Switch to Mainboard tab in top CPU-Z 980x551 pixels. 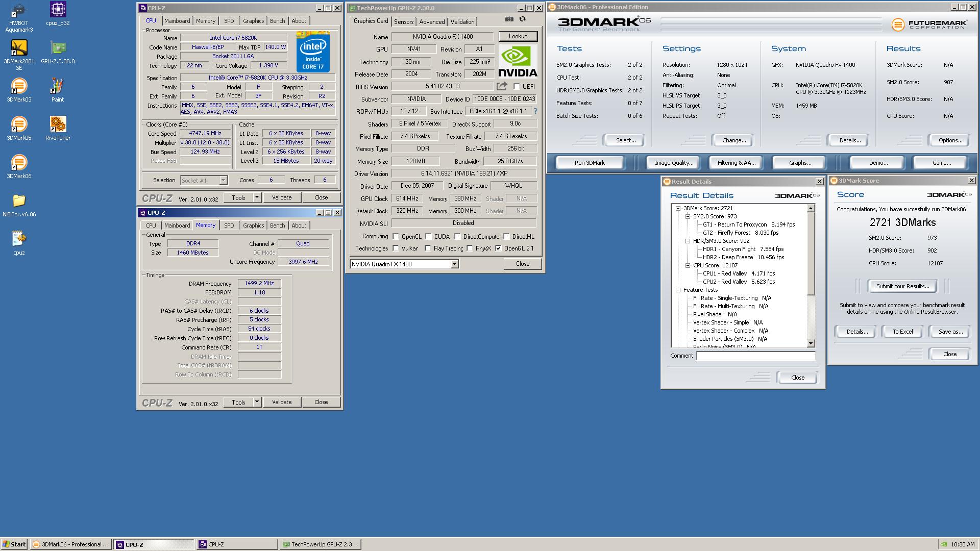(x=177, y=21)
